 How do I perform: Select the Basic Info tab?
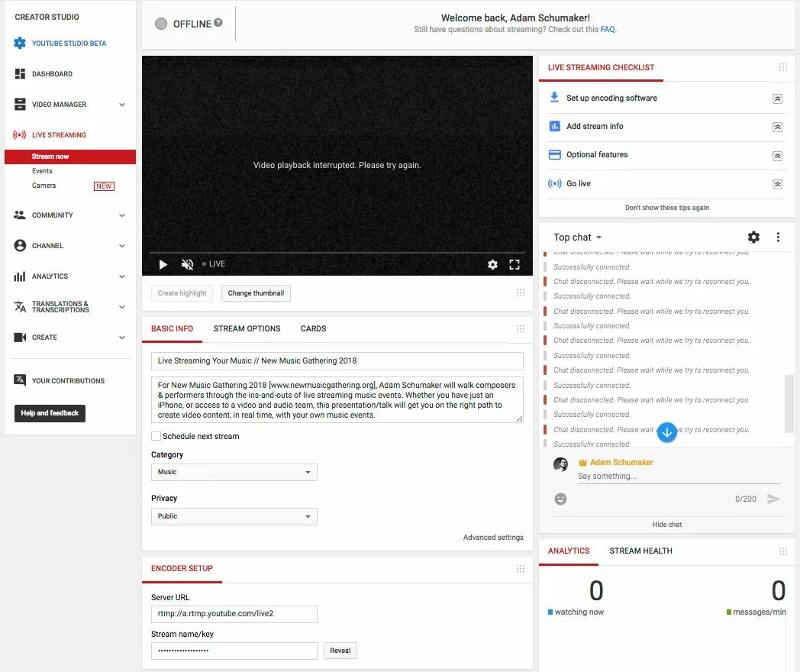(x=172, y=328)
